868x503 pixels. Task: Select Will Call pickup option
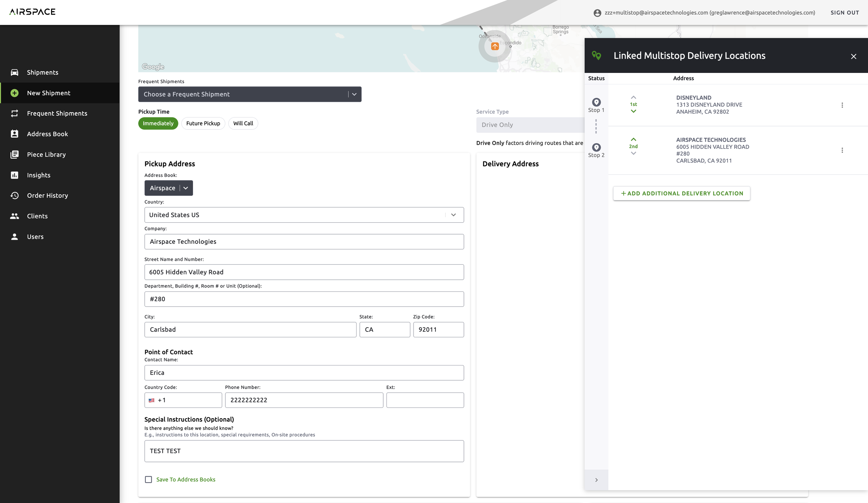(x=243, y=123)
